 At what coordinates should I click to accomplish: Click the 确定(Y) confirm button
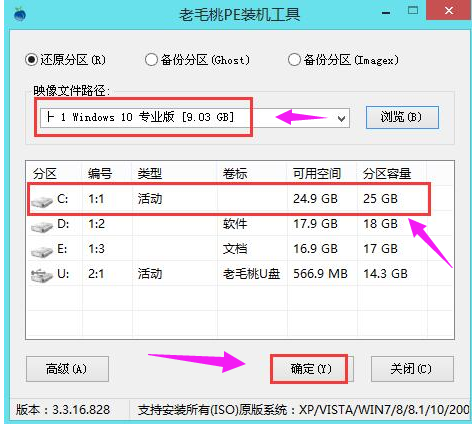point(311,369)
